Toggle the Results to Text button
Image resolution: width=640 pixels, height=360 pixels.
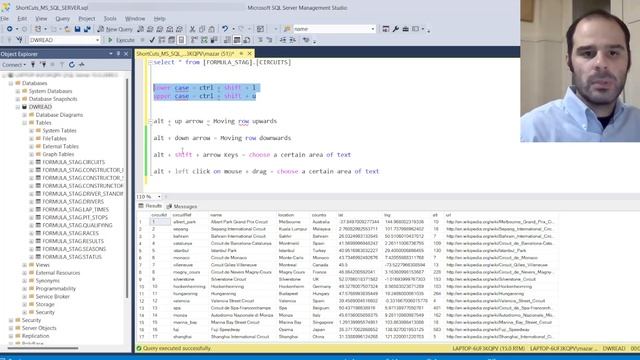coord(227,40)
